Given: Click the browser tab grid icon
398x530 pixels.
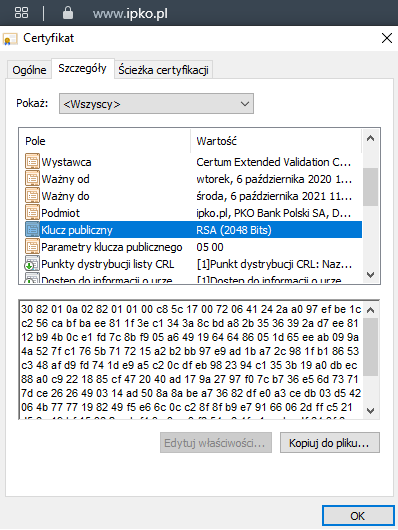Looking at the screenshot, I should pos(21,13).
